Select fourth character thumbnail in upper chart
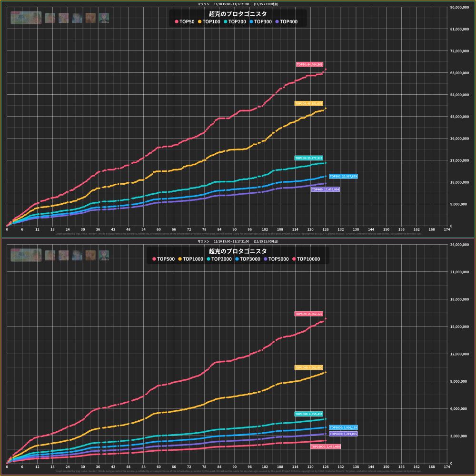Viewport: 476px width, 476px height. [90, 18]
